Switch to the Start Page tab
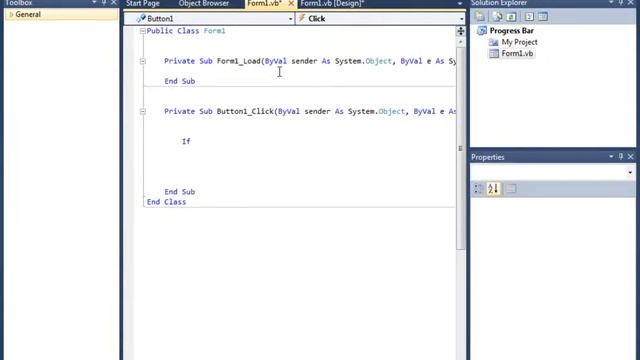640x360 pixels. pos(143,3)
